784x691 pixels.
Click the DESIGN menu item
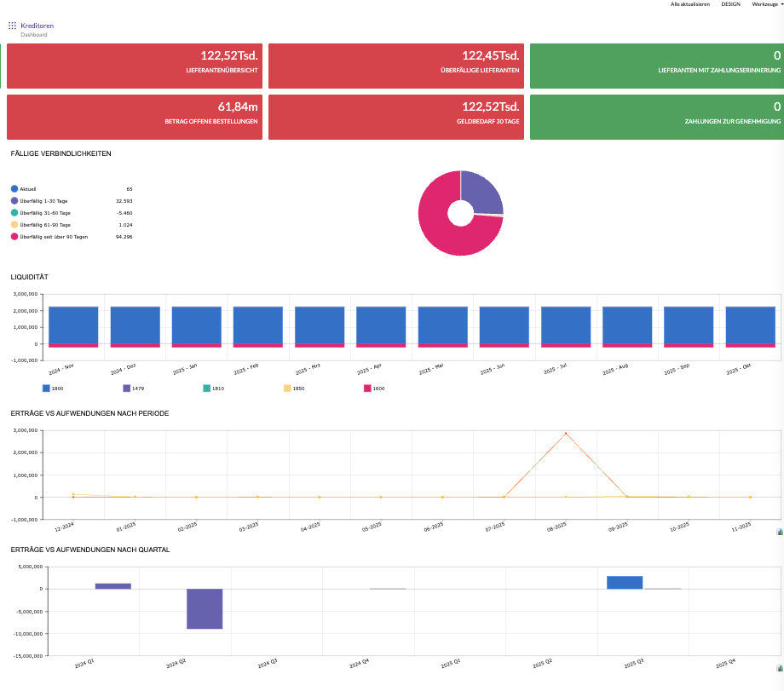pos(730,4)
